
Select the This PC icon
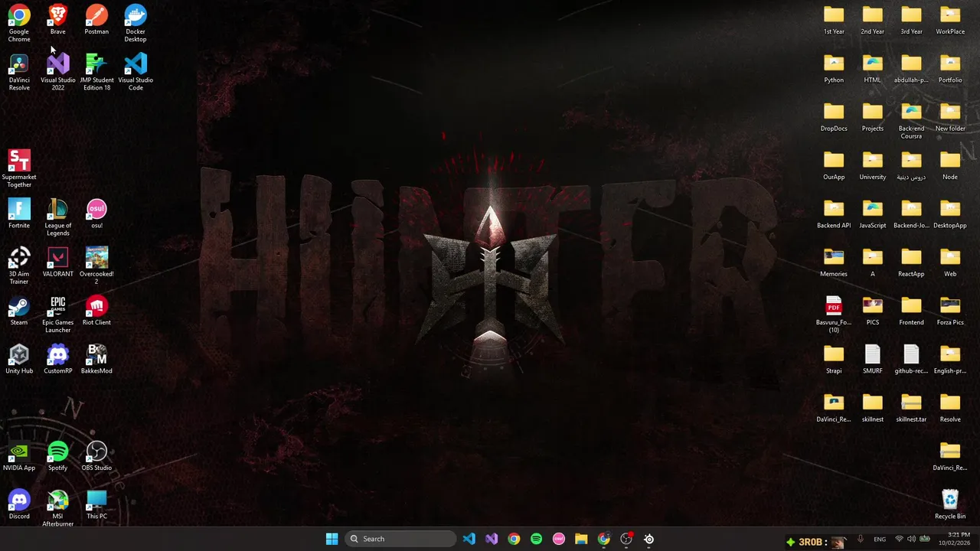coord(96,504)
